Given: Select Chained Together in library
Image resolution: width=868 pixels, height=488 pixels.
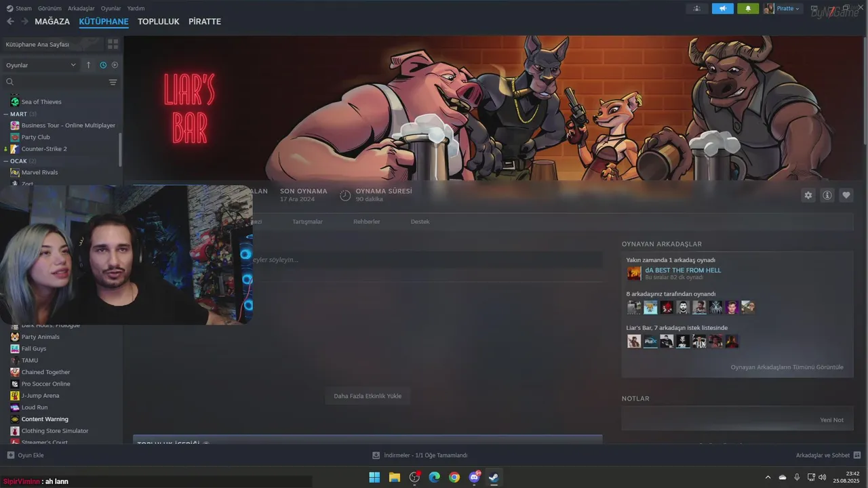Looking at the screenshot, I should [45, 372].
